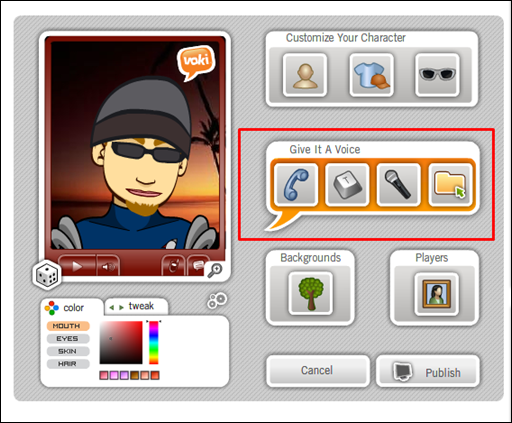Open the Backgrounds tree icon
512x423 pixels.
(x=311, y=294)
